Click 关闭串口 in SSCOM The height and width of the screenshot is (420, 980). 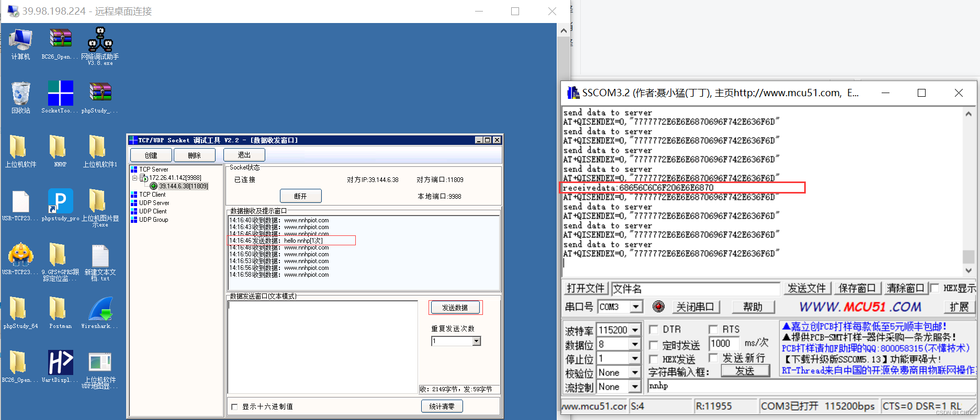(x=695, y=307)
